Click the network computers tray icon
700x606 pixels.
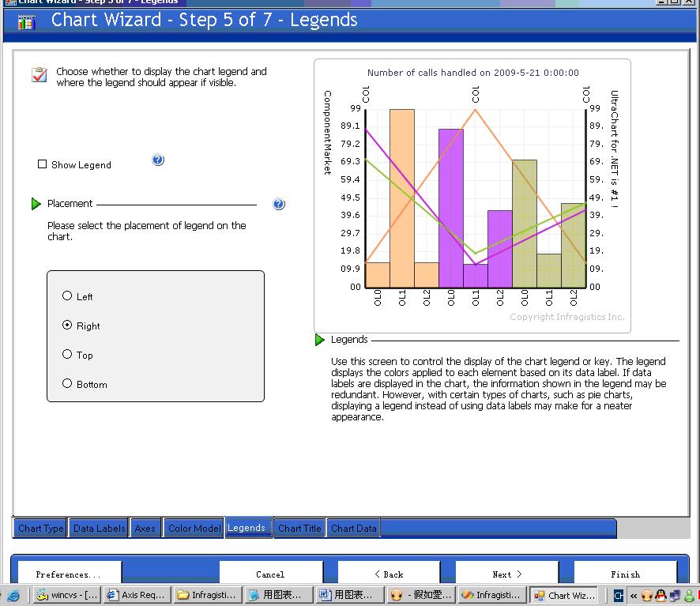pos(675,595)
